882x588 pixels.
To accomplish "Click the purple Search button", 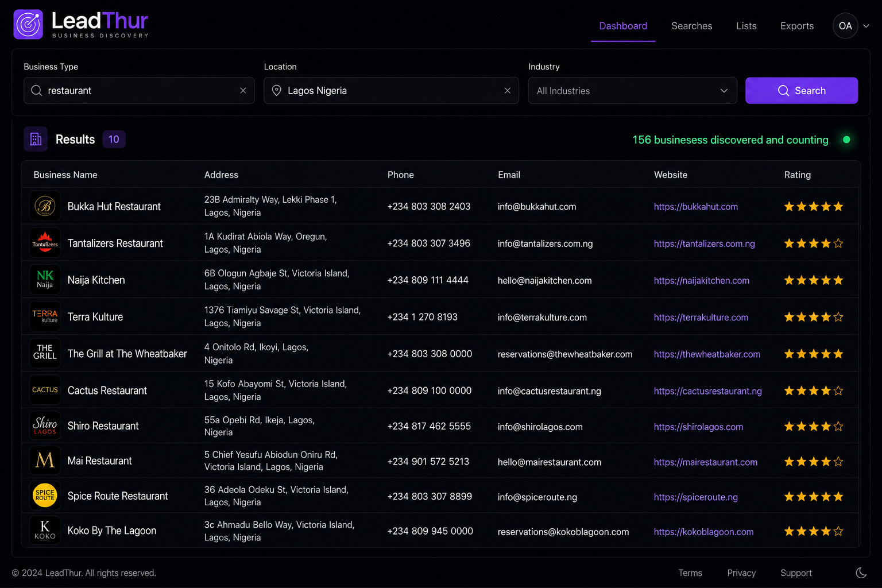I will click(802, 91).
